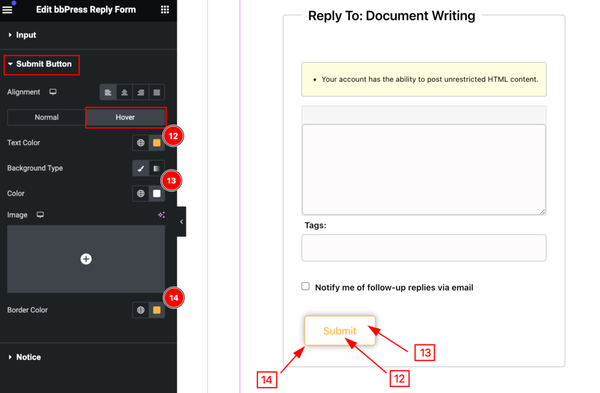Open global colors for Text Color
The image size is (600, 393).
point(141,143)
